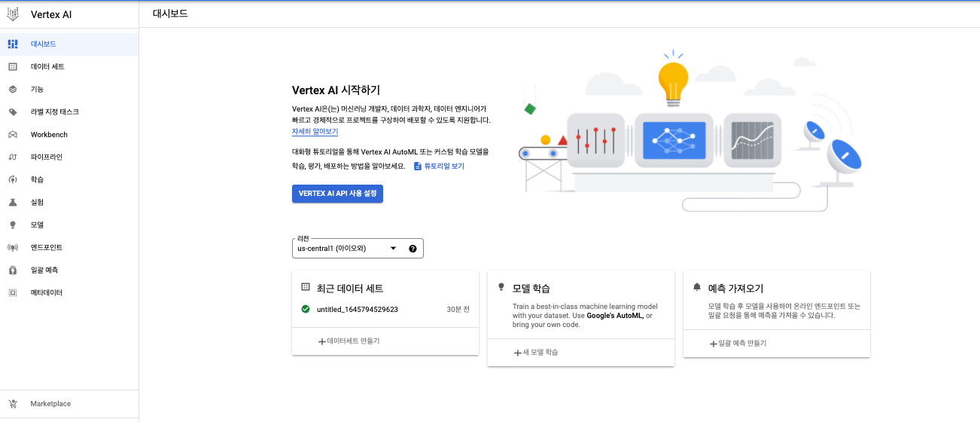Click the 최근 데이터 세트 card icon
980x422 pixels.
(x=306, y=287)
